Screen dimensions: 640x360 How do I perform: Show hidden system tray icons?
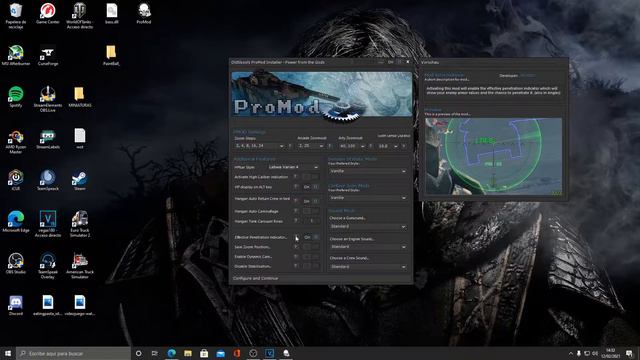click(x=571, y=353)
